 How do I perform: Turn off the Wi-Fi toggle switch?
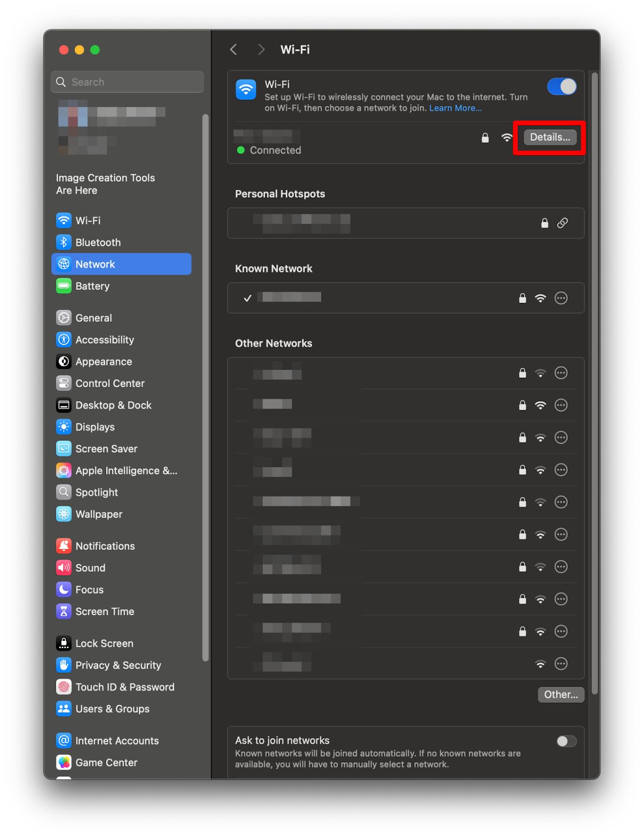[x=561, y=87]
